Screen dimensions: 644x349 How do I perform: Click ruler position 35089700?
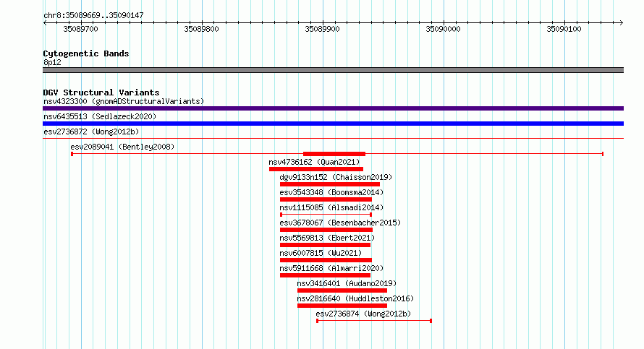(81, 29)
